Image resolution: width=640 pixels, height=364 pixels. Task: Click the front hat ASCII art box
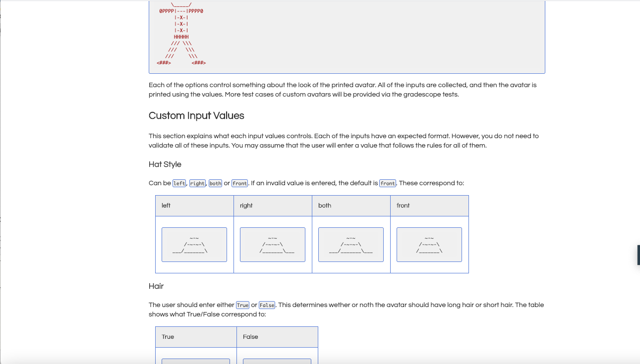pyautogui.click(x=429, y=245)
